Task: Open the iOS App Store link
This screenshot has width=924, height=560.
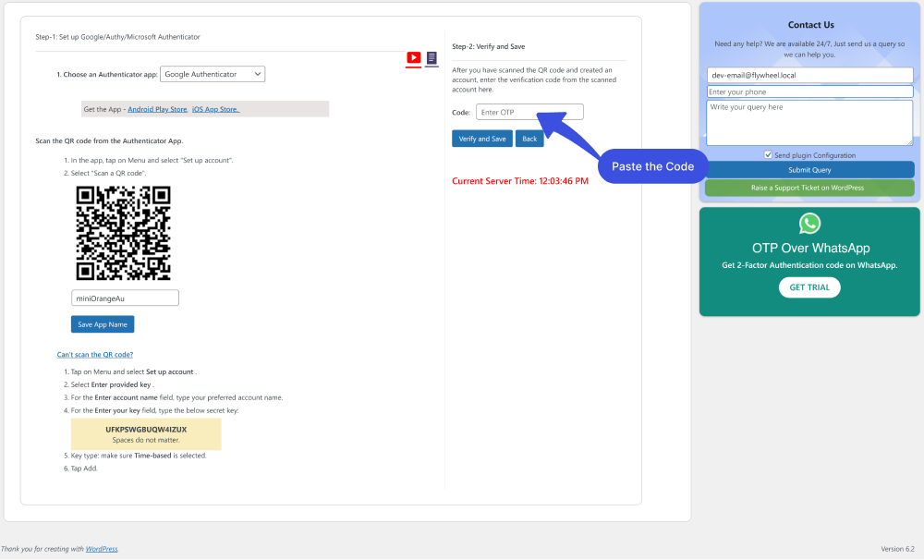Action: [215, 109]
